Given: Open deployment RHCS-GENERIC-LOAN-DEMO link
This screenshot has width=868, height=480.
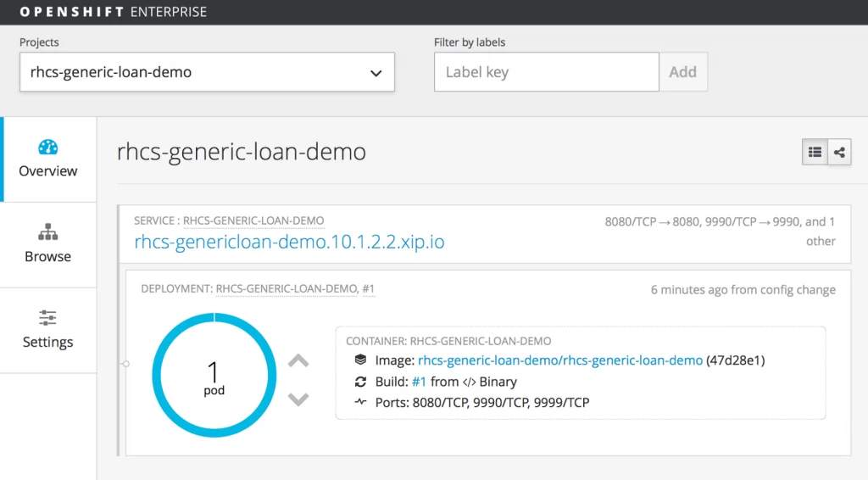Looking at the screenshot, I should coord(287,288).
